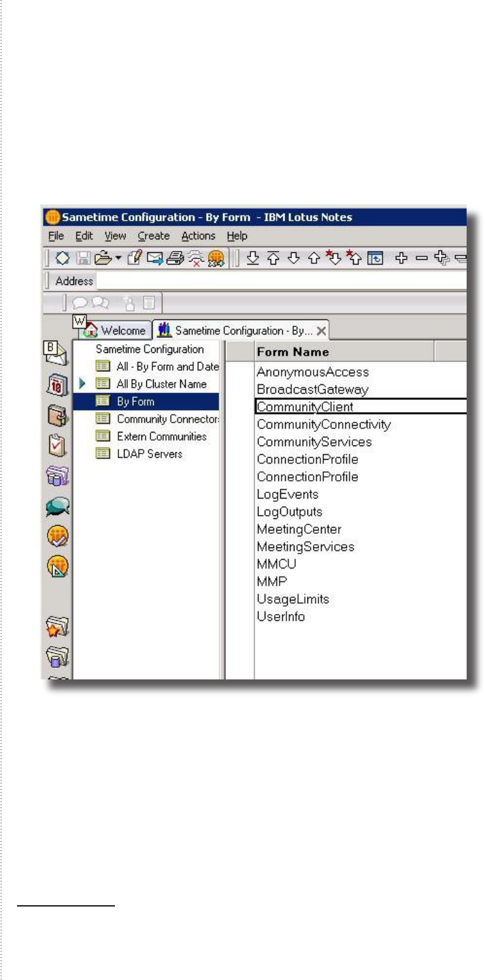Open the Replication bookmark icon
This screenshot has width=485, height=980.
click(56, 475)
